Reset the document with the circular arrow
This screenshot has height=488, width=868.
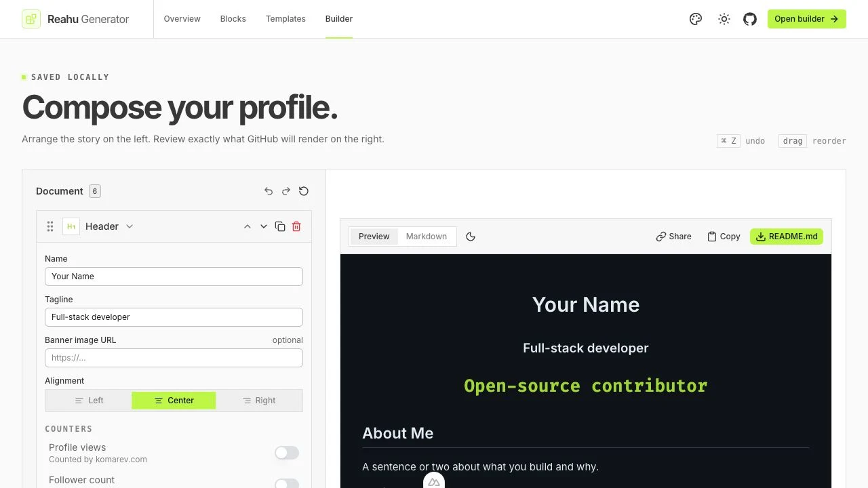304,191
